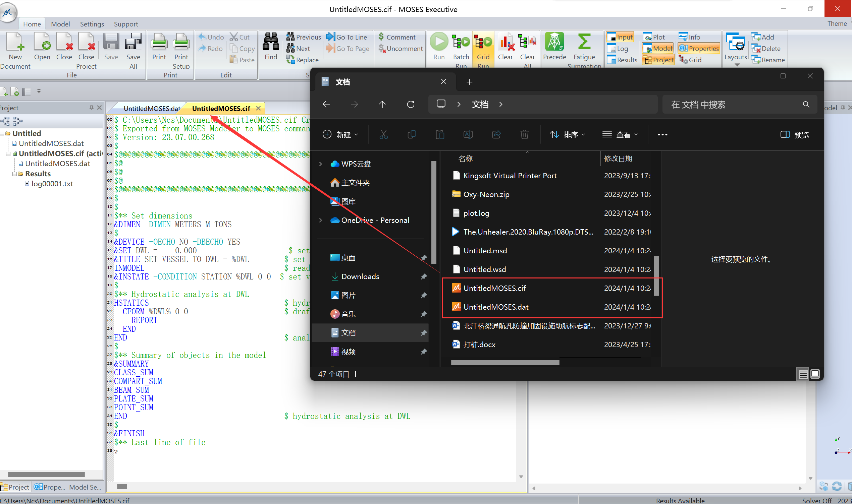
Task: Click the New button in Explorer
Action: (x=340, y=135)
